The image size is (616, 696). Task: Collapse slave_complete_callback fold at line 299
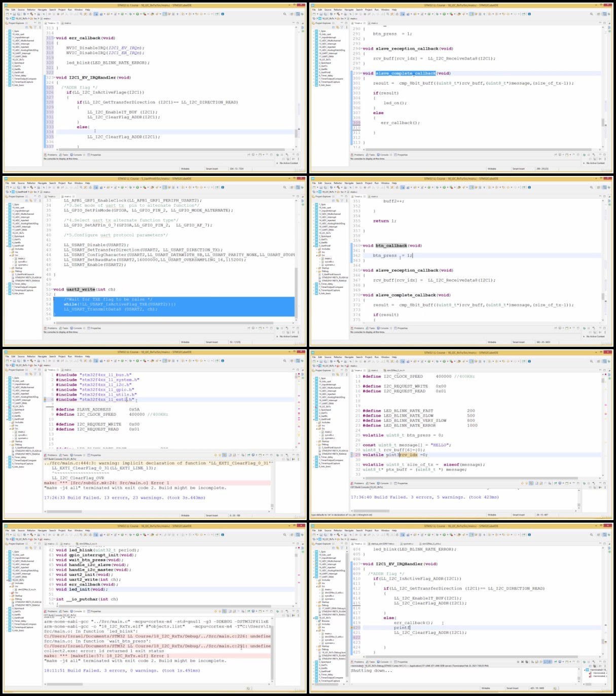click(361, 73)
